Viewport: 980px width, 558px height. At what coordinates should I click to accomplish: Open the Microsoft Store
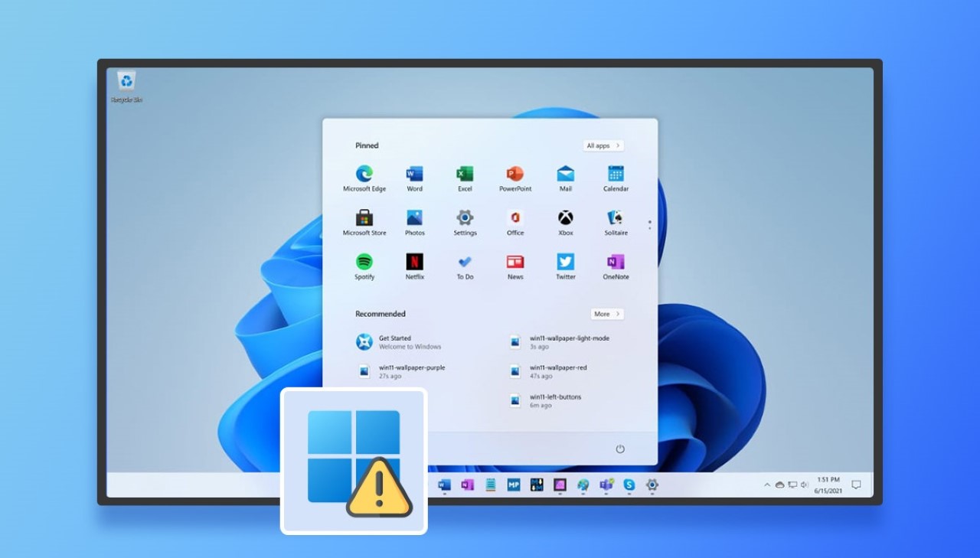363,218
